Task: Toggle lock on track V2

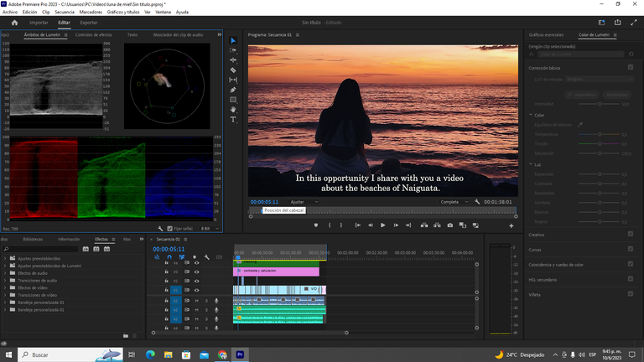Action: (x=166, y=281)
